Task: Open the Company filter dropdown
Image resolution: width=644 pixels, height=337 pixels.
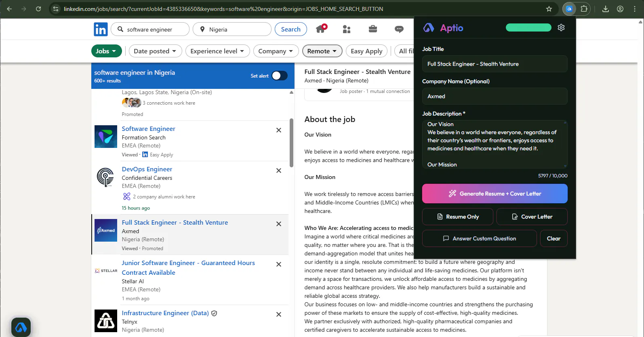Action: (276, 51)
